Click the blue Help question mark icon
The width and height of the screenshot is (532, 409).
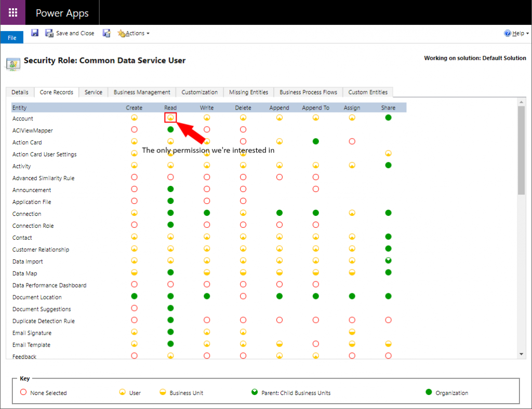point(508,33)
